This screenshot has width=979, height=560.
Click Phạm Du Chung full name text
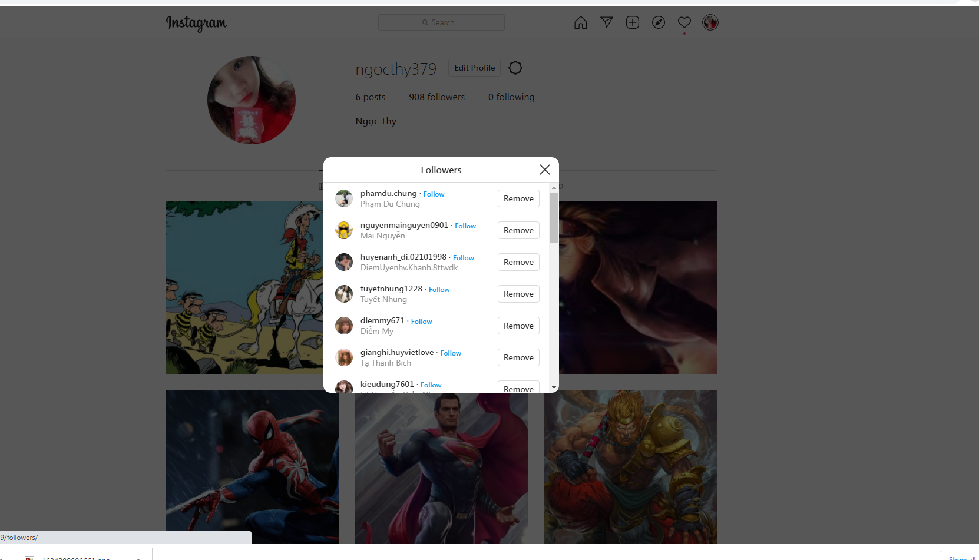click(390, 204)
